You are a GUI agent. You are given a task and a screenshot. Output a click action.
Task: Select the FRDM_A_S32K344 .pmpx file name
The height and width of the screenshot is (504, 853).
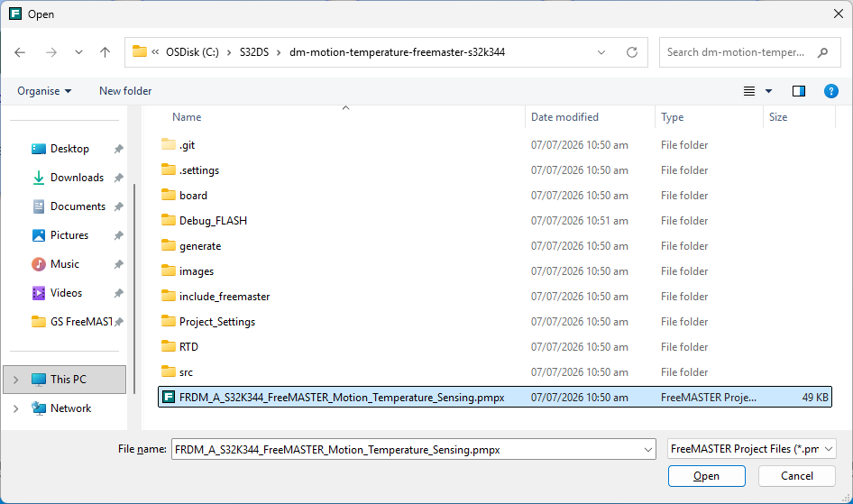coord(342,398)
